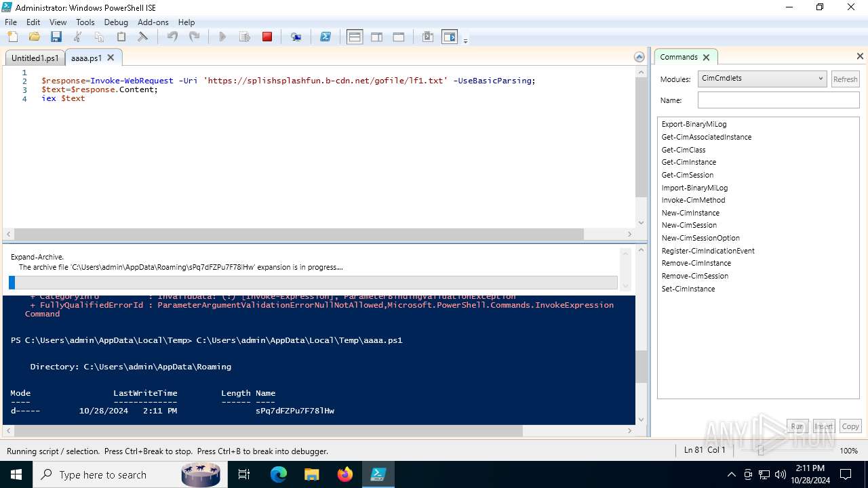Click the Paste clipboard icon

(121, 37)
